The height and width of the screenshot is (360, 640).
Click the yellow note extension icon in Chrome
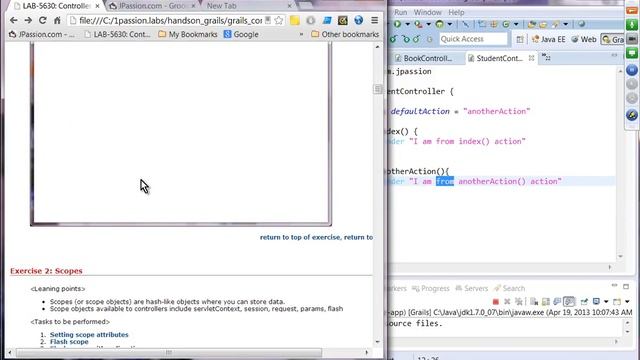(x=295, y=20)
